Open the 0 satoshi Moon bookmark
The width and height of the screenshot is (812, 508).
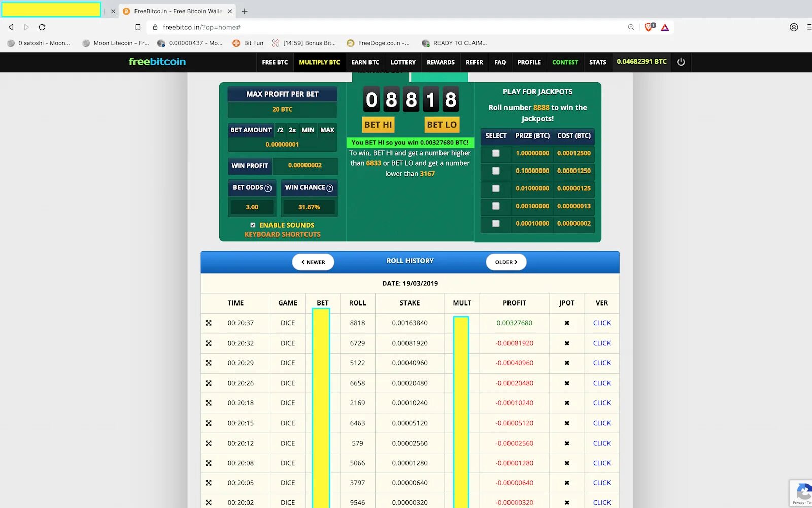pos(39,43)
